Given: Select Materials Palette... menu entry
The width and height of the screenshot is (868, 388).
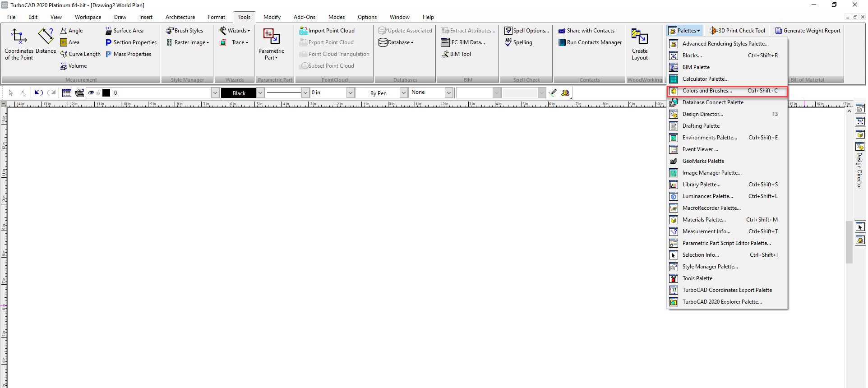Looking at the screenshot, I should click(x=727, y=220).
